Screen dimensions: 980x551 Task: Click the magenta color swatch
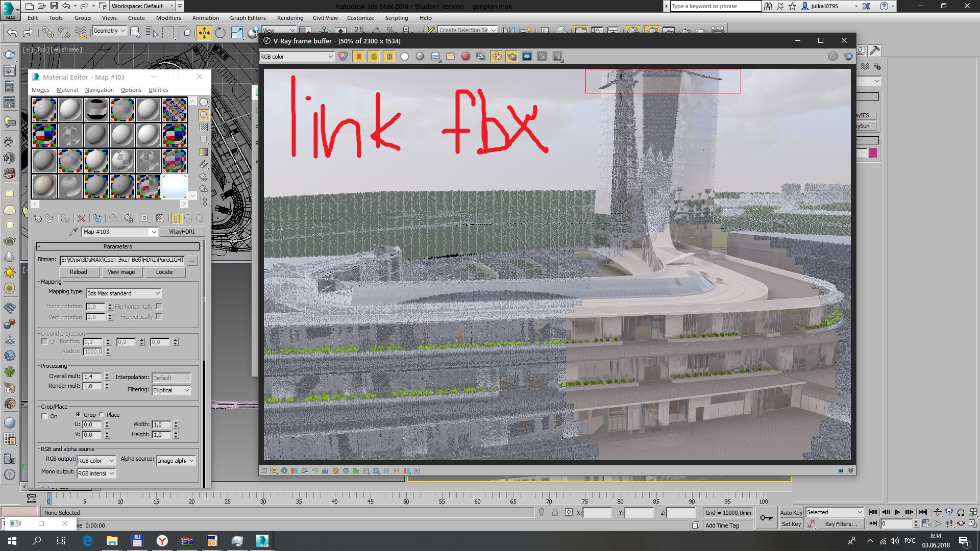click(873, 153)
